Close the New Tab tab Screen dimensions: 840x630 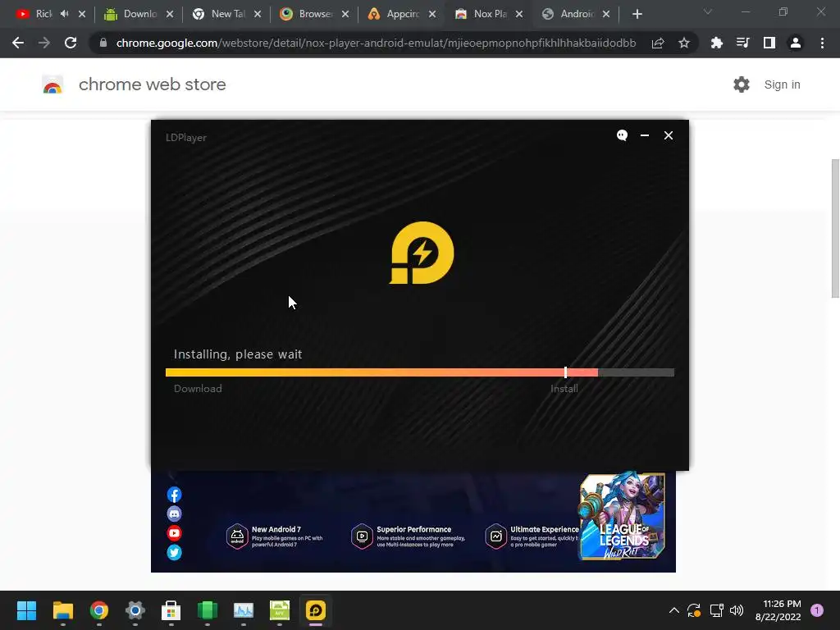pos(258,14)
